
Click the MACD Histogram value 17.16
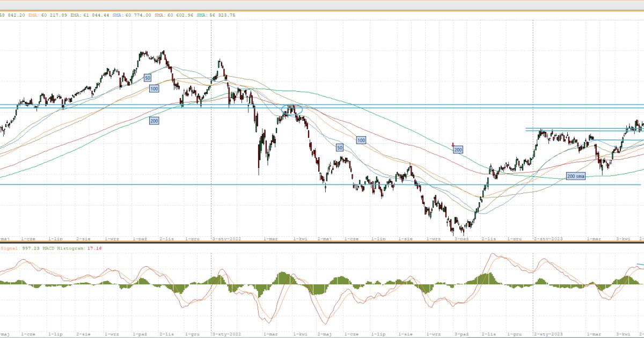[x=94, y=248]
